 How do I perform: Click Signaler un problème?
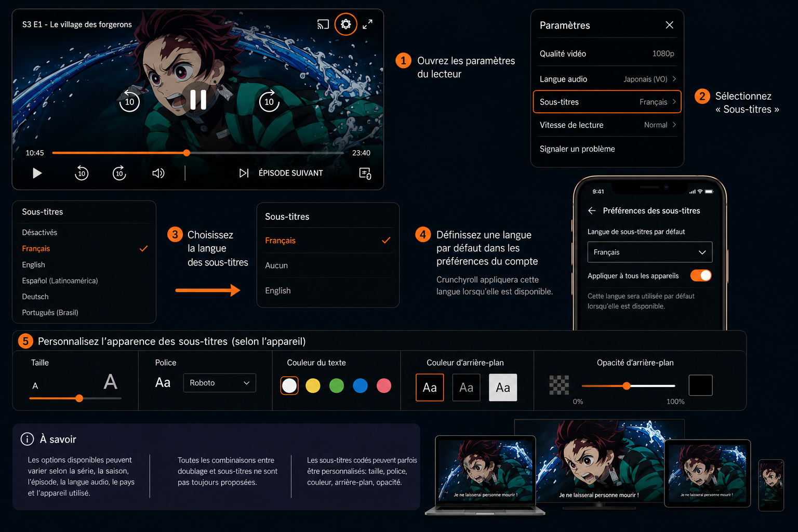point(577,149)
